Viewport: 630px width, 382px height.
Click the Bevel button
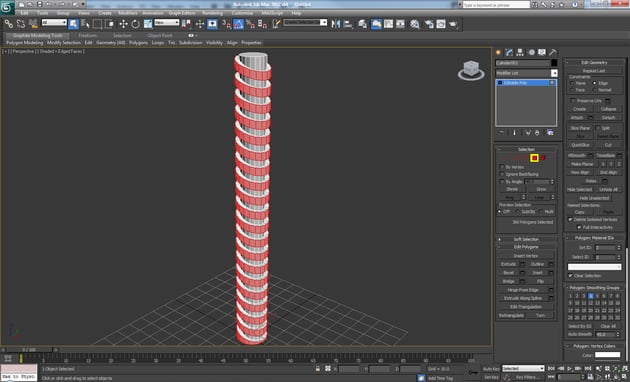coord(508,273)
